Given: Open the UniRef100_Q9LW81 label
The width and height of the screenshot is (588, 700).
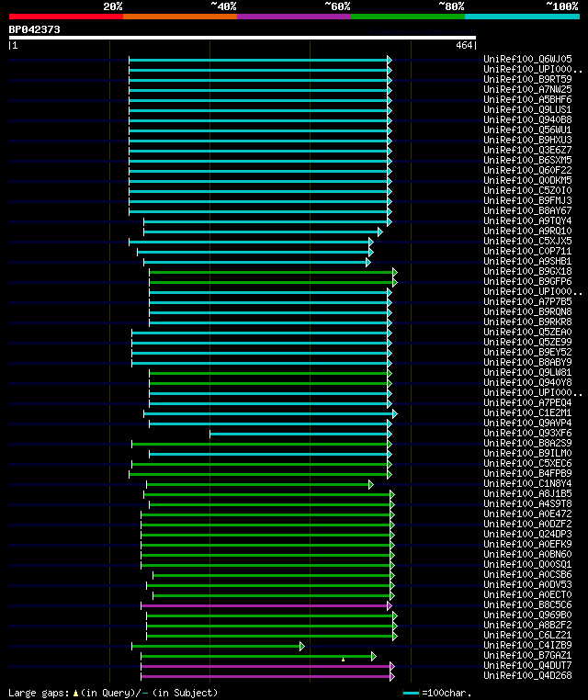Looking at the screenshot, I should tap(527, 372).
